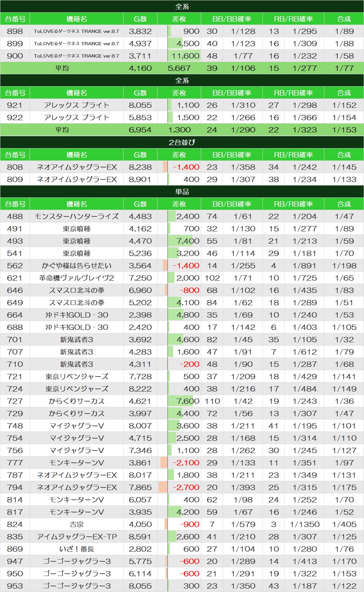Click machine number 754 cell
364x592 pixels.
[x=15, y=438]
